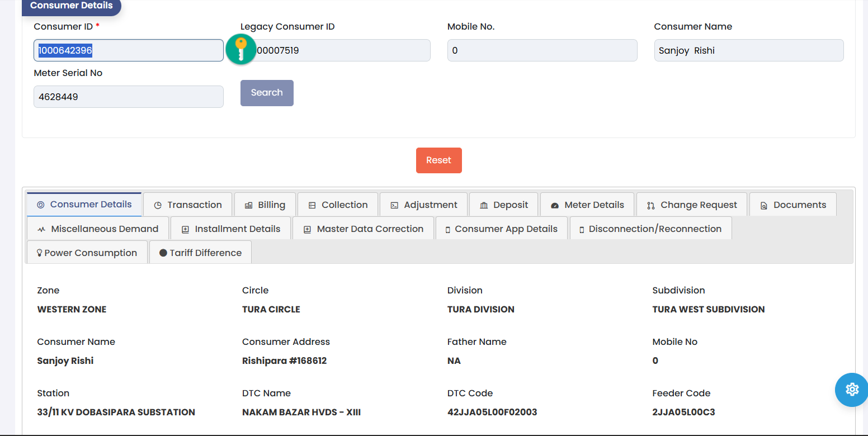The width and height of the screenshot is (868, 436).
Task: Click the TURA DIVISION value
Action: [481, 309]
